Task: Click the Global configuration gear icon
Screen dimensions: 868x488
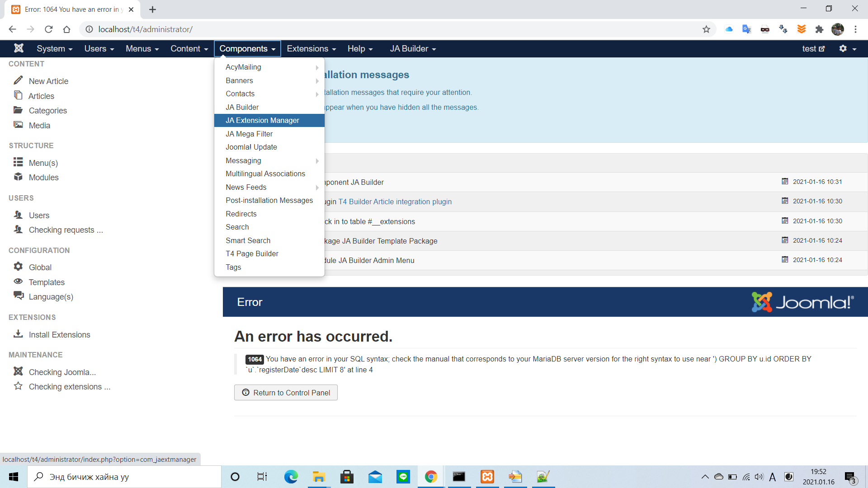Action: pyautogui.click(x=18, y=267)
